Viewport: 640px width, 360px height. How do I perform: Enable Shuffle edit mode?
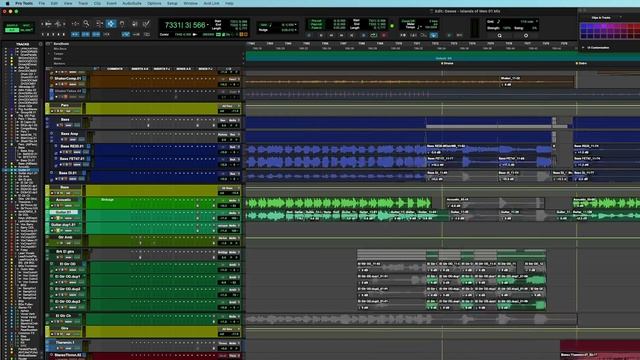[11, 26]
